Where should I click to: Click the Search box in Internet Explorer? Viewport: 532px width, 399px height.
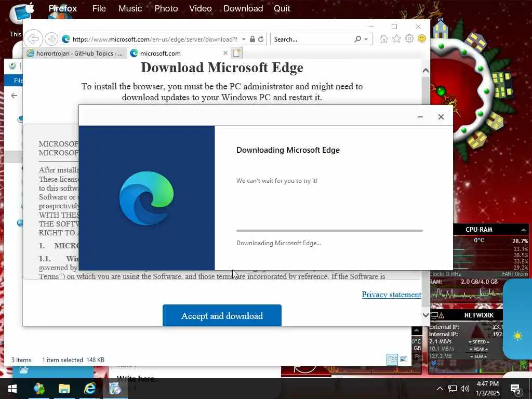(x=312, y=39)
